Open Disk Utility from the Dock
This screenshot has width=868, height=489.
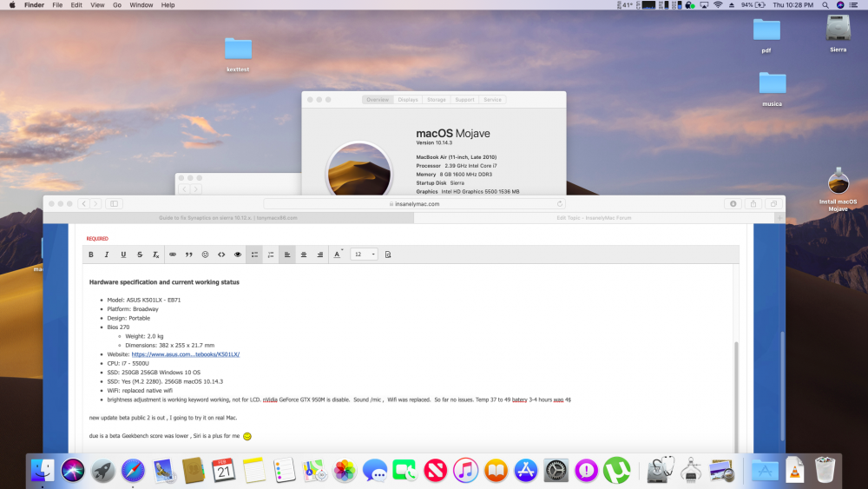click(660, 471)
